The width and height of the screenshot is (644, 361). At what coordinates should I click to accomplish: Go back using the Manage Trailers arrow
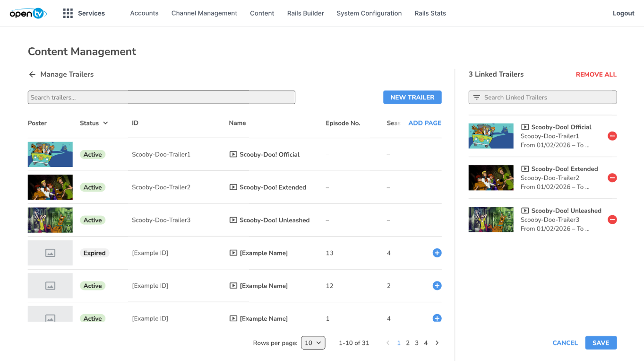pyautogui.click(x=32, y=74)
